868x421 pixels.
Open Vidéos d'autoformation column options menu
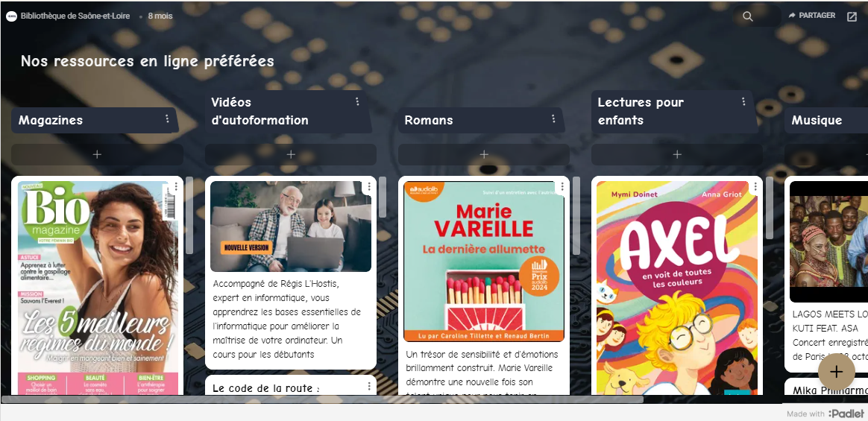(357, 102)
